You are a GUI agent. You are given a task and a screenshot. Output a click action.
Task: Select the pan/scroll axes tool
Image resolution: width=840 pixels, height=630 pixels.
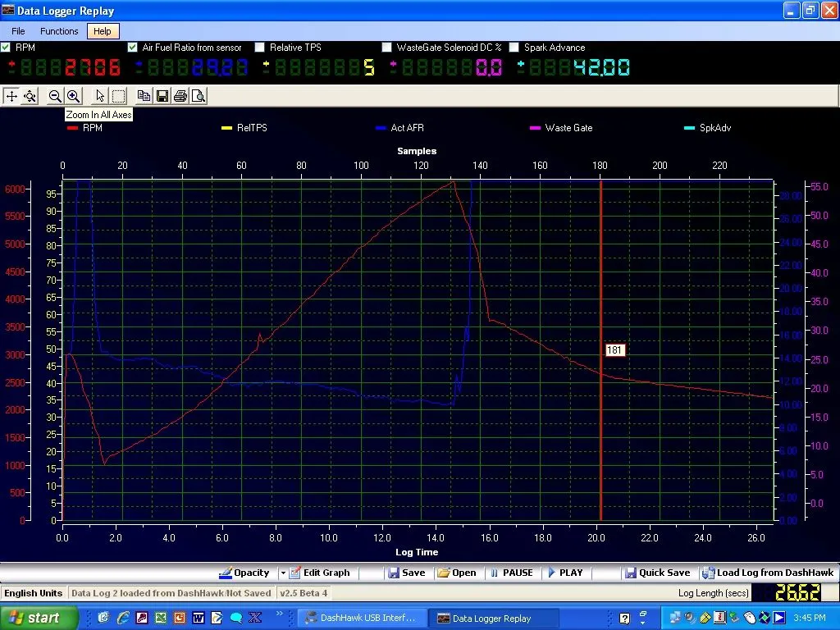point(11,96)
